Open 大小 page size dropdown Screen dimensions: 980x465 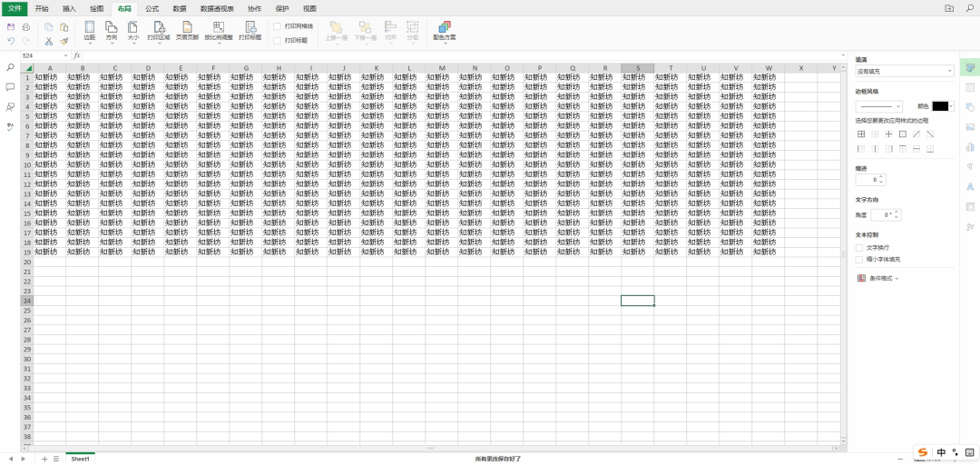pos(133,32)
